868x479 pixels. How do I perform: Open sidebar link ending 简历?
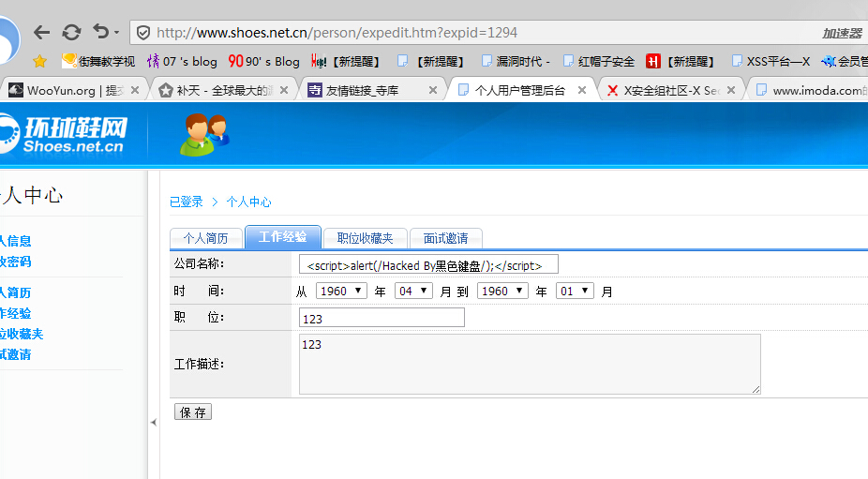(x=16, y=292)
